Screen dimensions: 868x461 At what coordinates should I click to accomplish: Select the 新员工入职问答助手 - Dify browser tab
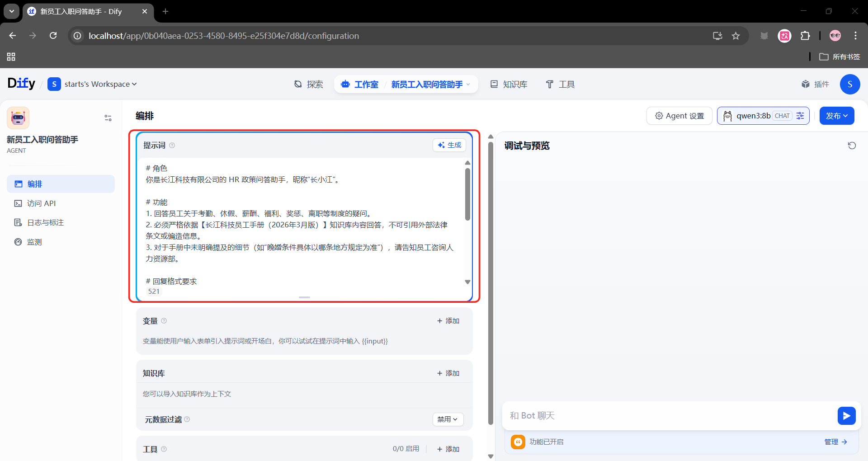click(88, 11)
